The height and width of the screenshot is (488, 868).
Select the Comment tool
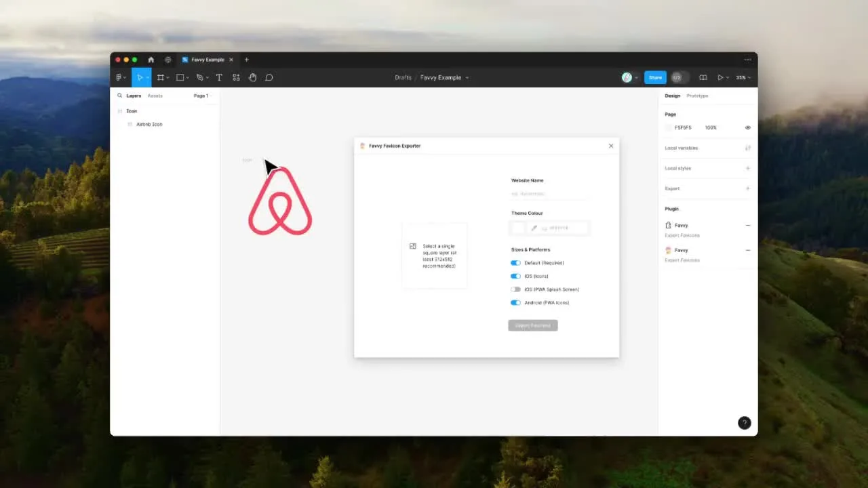pyautogui.click(x=269, y=77)
